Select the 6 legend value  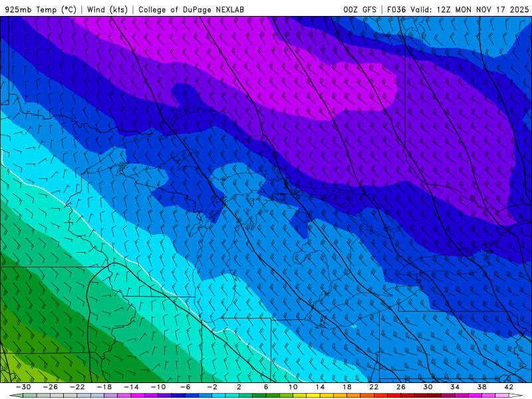click(x=266, y=387)
